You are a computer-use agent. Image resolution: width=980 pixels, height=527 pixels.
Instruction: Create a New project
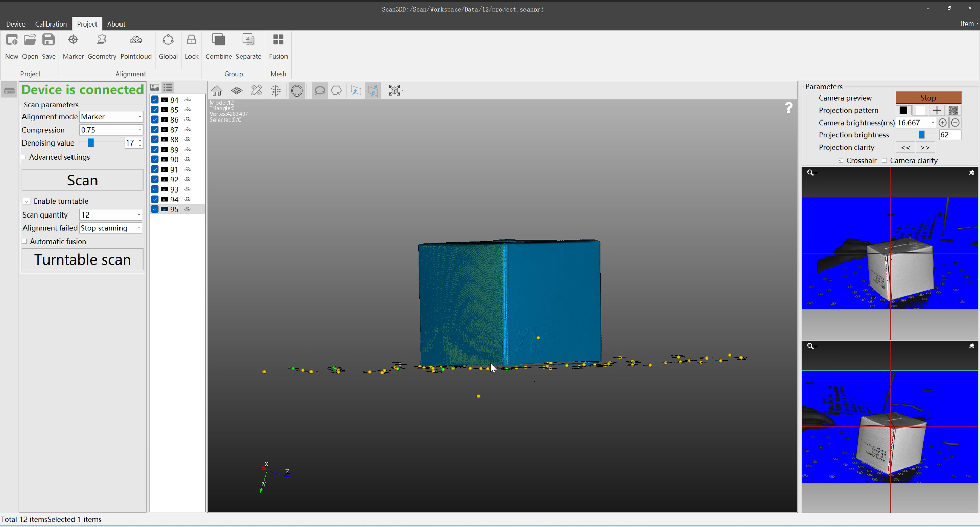[12, 46]
